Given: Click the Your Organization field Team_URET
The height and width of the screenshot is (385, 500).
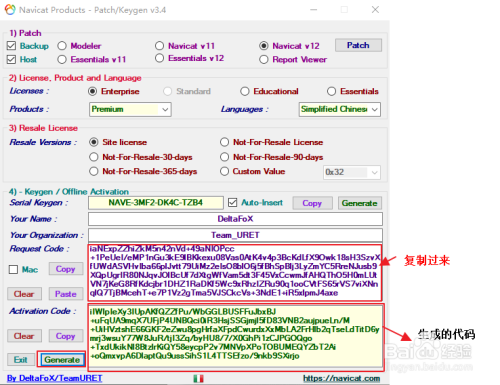Looking at the screenshot, I should tap(235, 235).
